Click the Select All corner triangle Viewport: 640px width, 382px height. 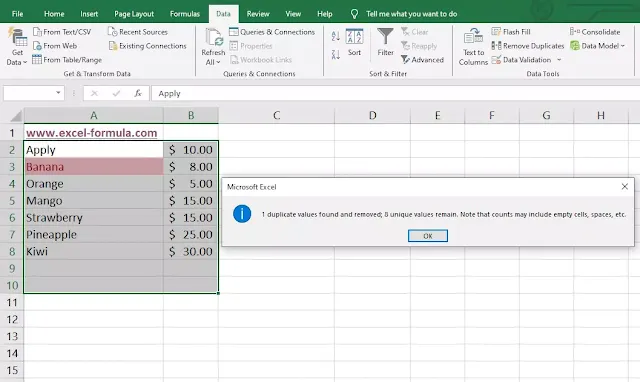(x=16, y=116)
